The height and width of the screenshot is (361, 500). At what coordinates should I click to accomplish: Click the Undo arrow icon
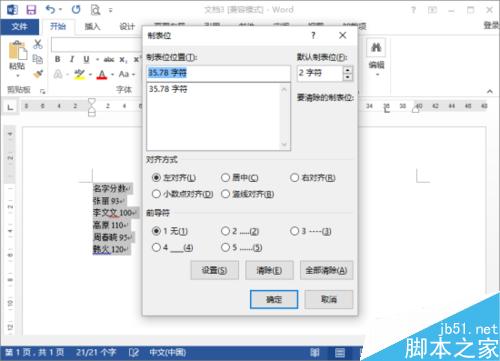(x=51, y=9)
